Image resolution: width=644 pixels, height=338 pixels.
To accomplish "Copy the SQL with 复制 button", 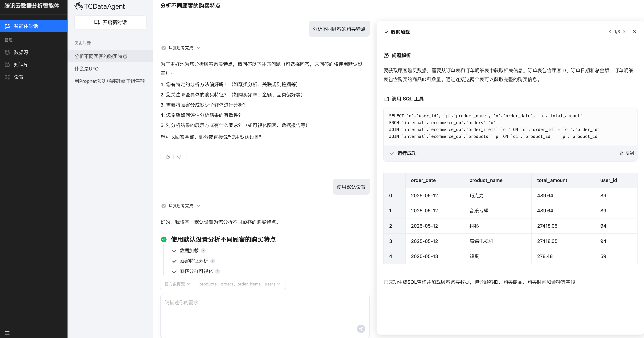I will 627,153.
